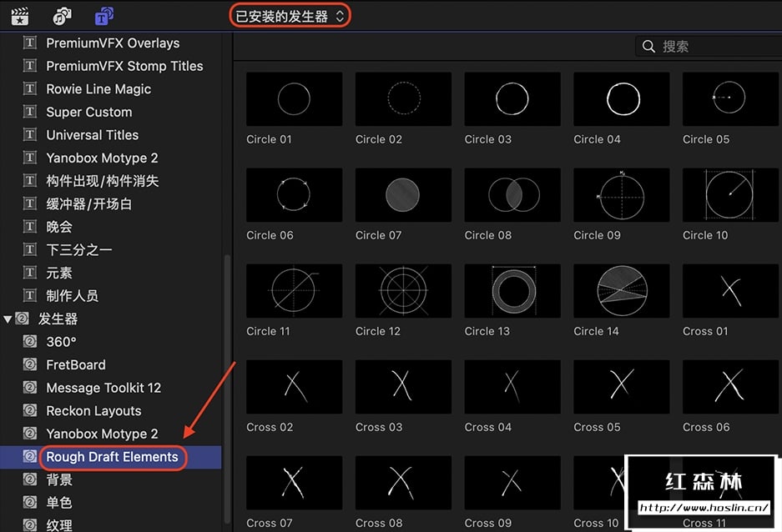Click the Circle 03 generator thumbnail
Viewport: 782px width, 532px height.
coord(512,98)
